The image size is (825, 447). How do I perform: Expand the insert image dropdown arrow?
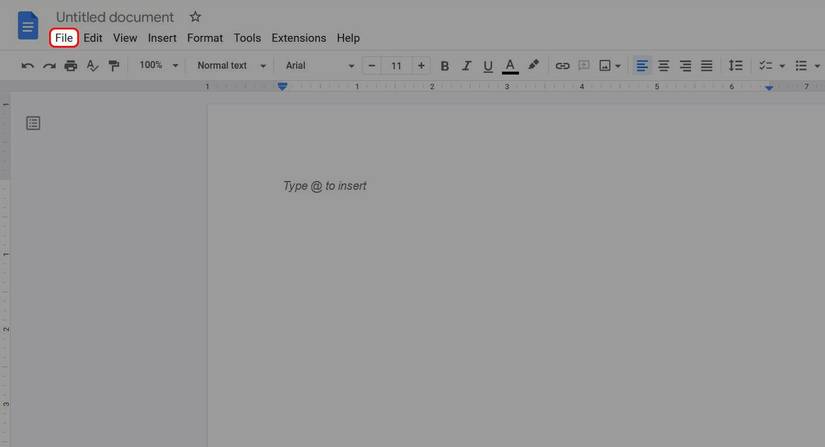pyautogui.click(x=618, y=66)
